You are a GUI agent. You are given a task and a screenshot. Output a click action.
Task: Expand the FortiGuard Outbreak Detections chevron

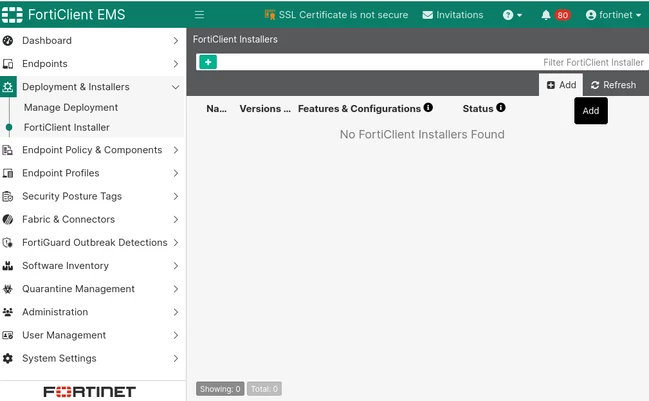pyautogui.click(x=175, y=243)
